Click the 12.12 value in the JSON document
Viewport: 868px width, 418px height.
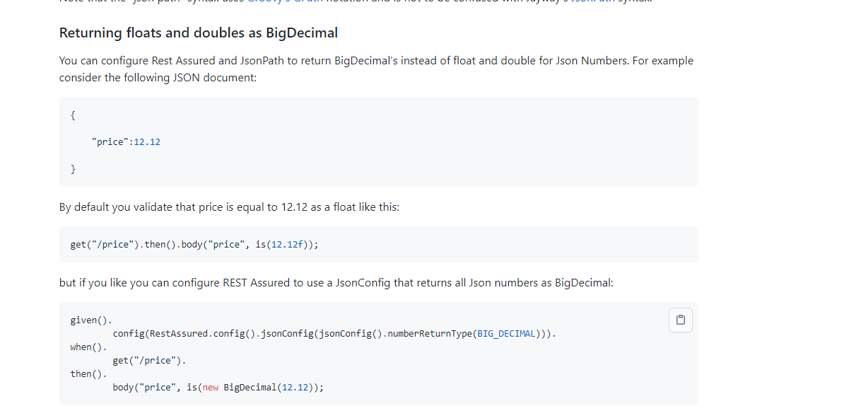point(147,142)
